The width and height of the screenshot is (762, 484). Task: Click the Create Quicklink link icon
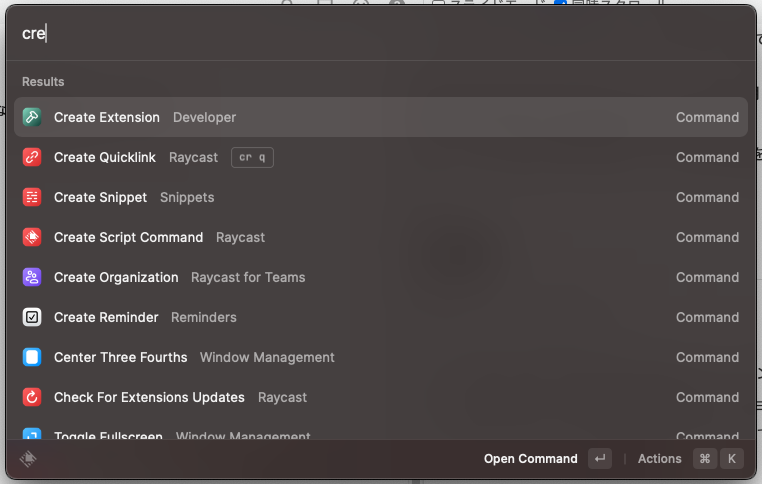click(x=32, y=157)
